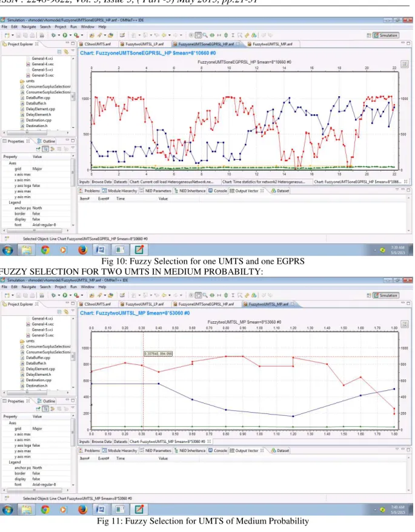Open Chart: Time statistics for network2 tab
415x532 pixels.
264,182
